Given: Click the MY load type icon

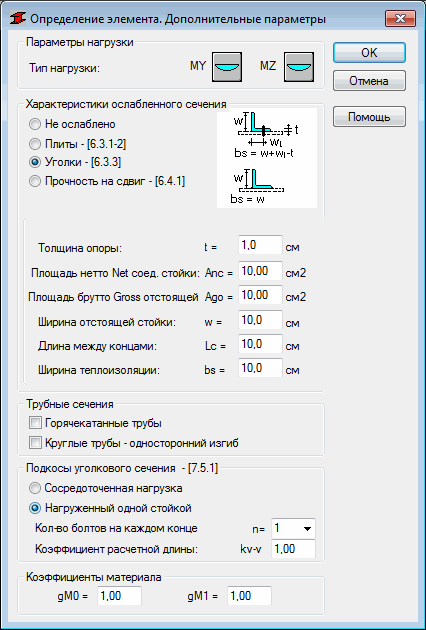Looking at the screenshot, I should pyautogui.click(x=227, y=67).
